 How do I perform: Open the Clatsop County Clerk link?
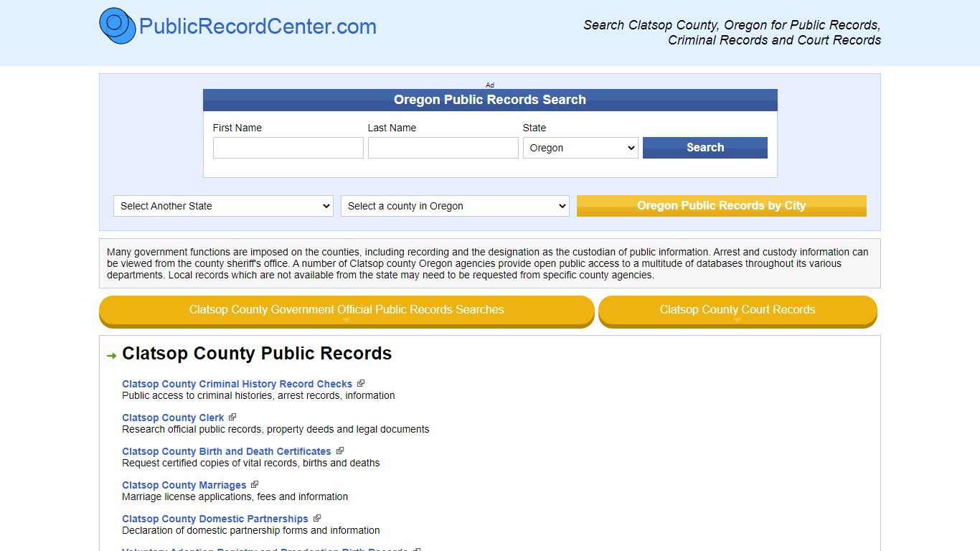click(173, 418)
